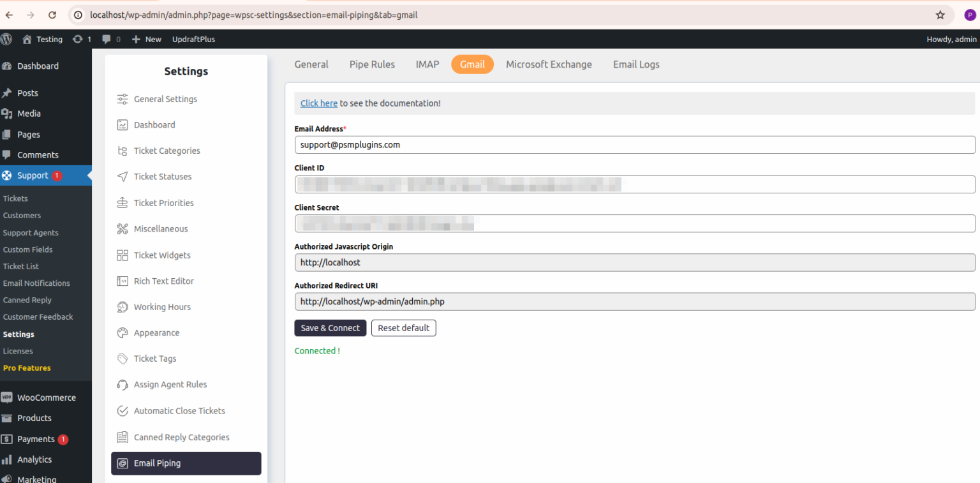Click the Ticket Priorities icon
The image size is (980, 483).
coord(122,202)
